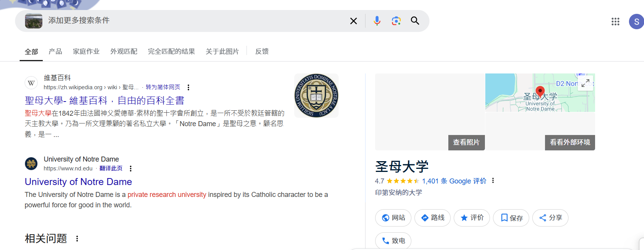Screen dimensions: 644x250
Task: Switch to the 家庭作业 tab
Action: 86,52
